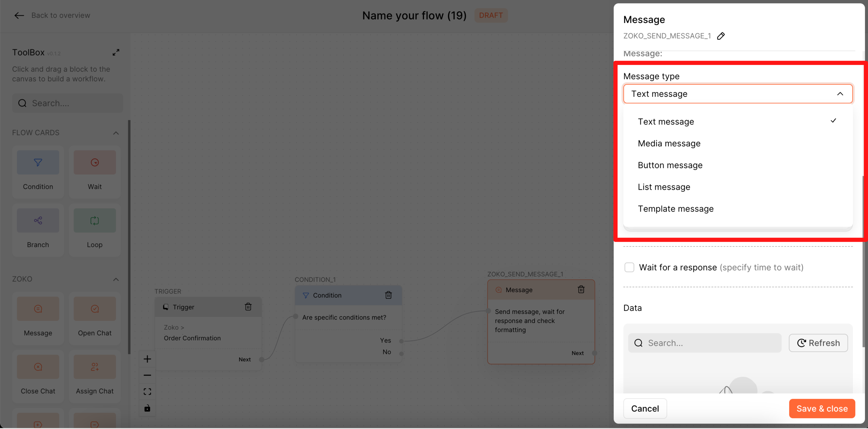
Task: Choose List message option
Action: pyautogui.click(x=738, y=187)
